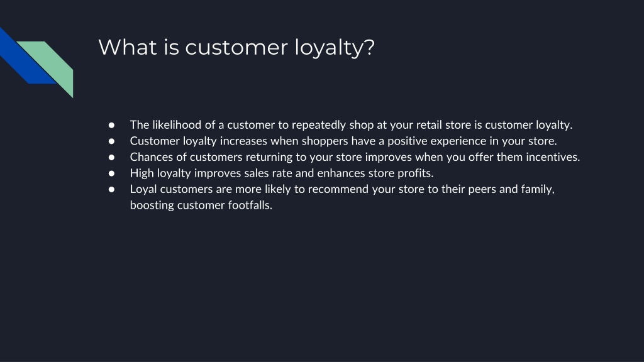Click the bullet dot before "Loyal customers are"
This screenshot has height=362, width=644.
click(111, 189)
